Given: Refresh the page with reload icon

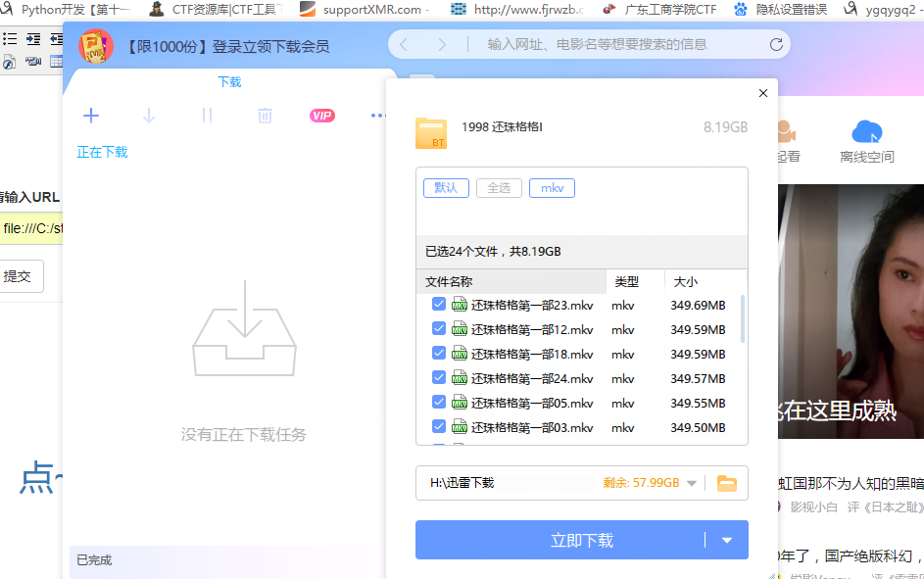Looking at the screenshot, I should click(x=776, y=45).
